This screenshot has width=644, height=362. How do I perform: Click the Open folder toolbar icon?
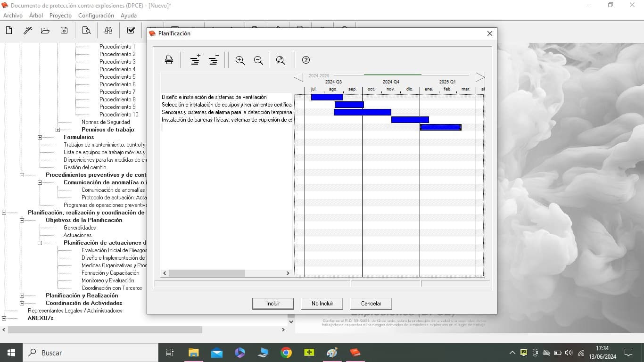pyautogui.click(x=45, y=31)
